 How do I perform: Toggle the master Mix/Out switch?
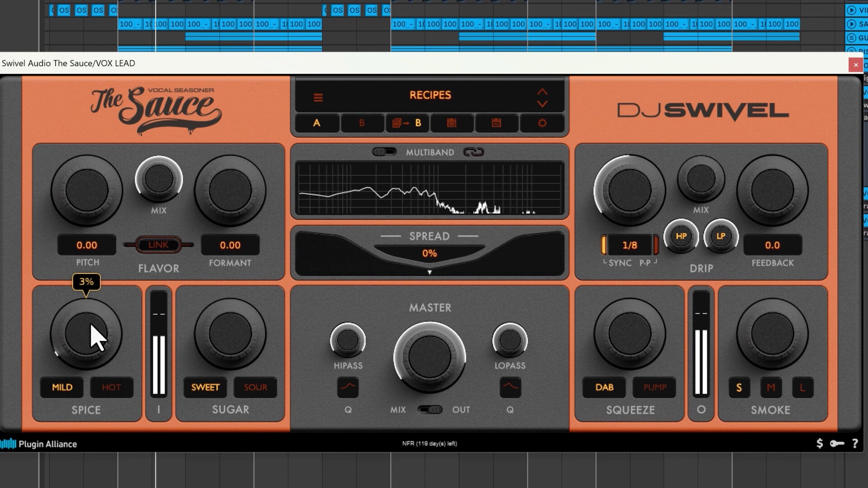[429, 409]
